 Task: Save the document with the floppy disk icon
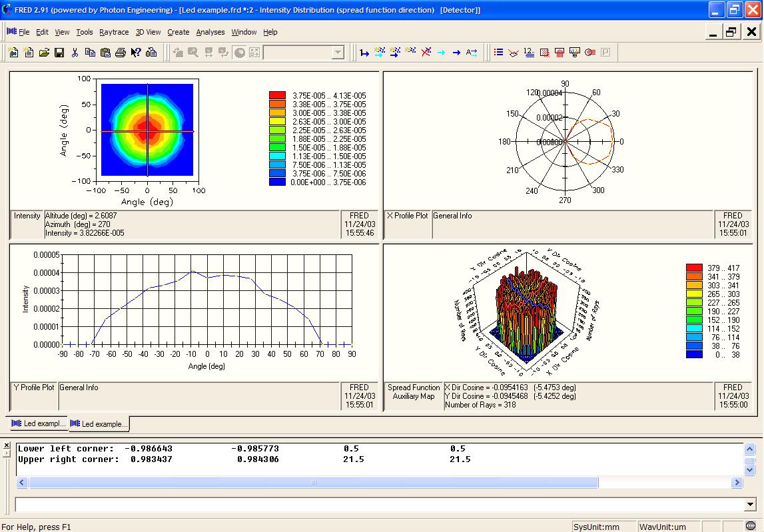click(59, 52)
